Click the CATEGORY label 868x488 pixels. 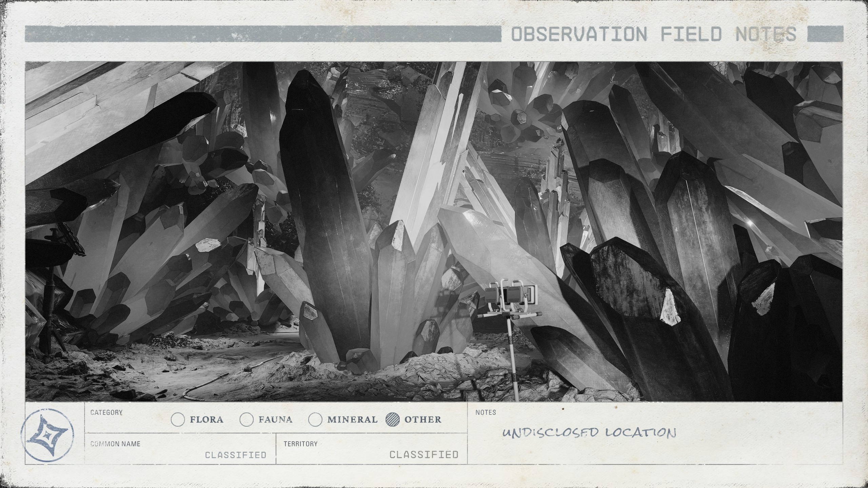[106, 412]
